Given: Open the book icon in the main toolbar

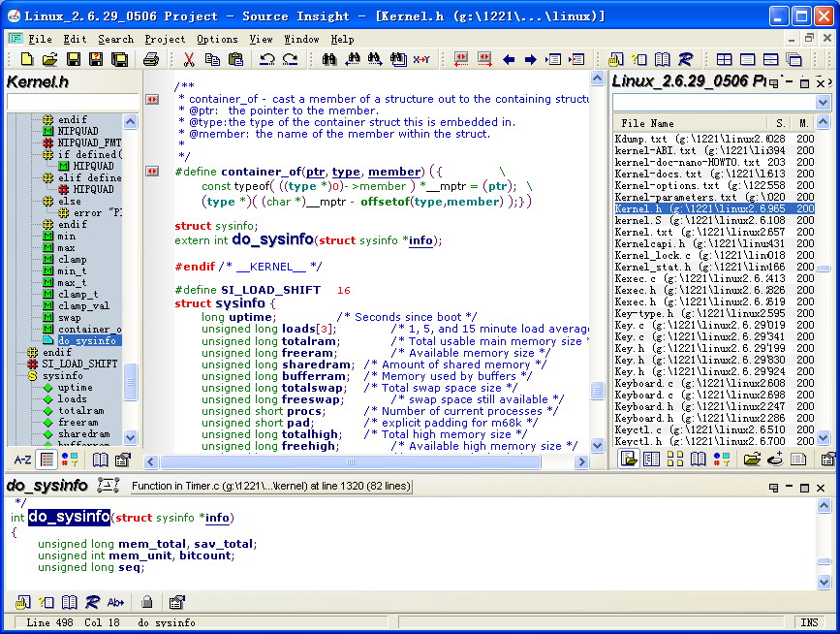Looking at the screenshot, I should click(662, 59).
